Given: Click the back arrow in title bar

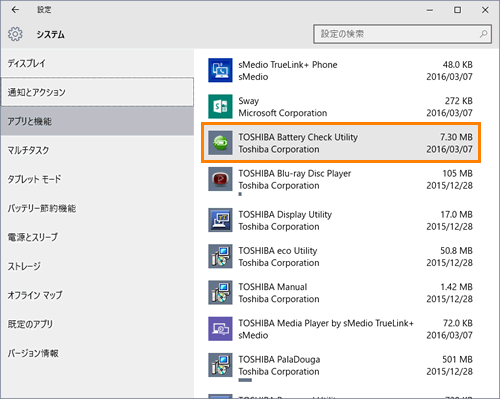Looking at the screenshot, I should coord(15,10).
